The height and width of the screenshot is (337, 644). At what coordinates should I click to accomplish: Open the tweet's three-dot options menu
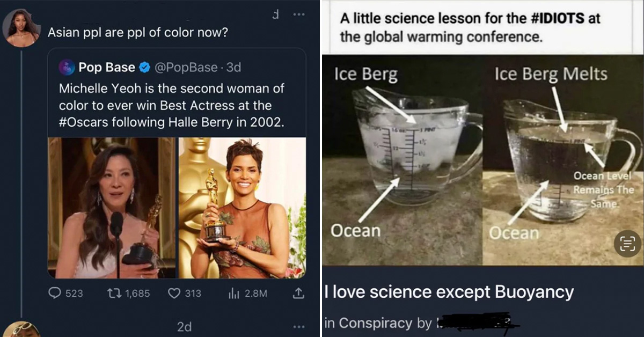[x=298, y=15]
